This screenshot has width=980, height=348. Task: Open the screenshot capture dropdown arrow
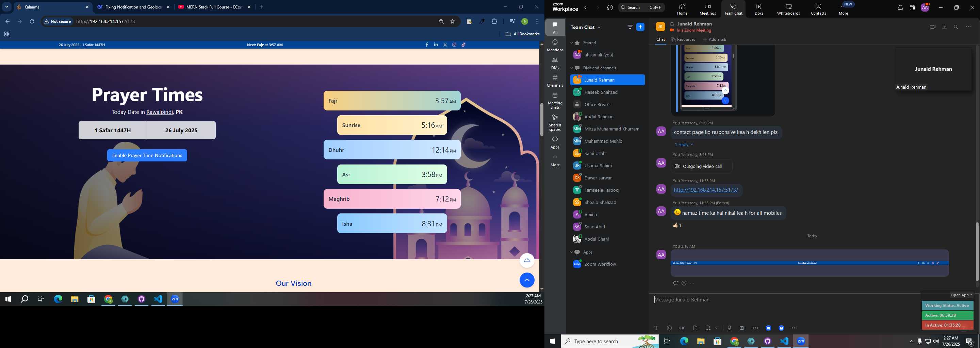716,328
